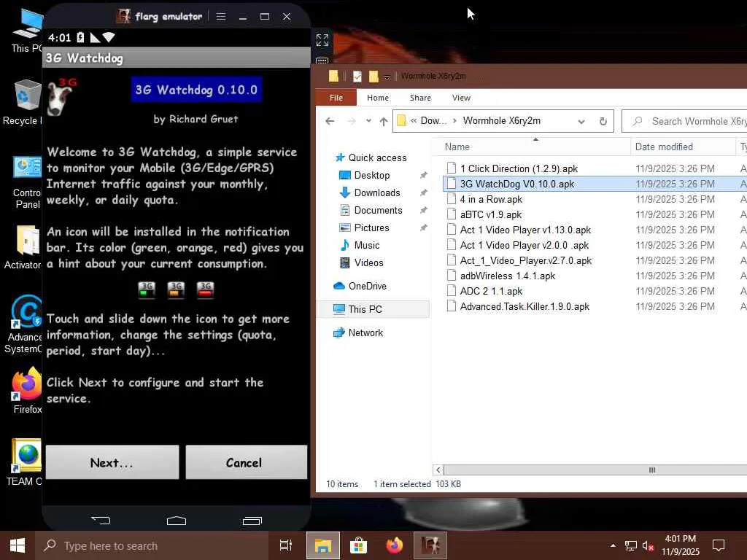747x560 pixels.
Task: Show hidden system tray icons
Action: click(x=613, y=545)
